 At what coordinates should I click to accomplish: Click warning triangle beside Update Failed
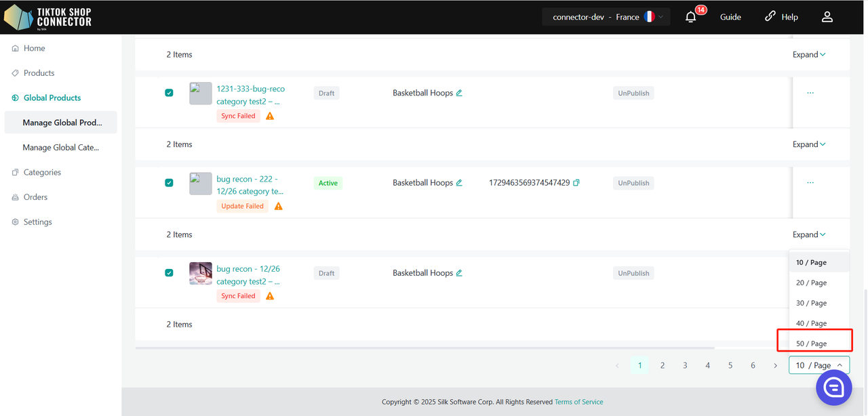tap(278, 206)
